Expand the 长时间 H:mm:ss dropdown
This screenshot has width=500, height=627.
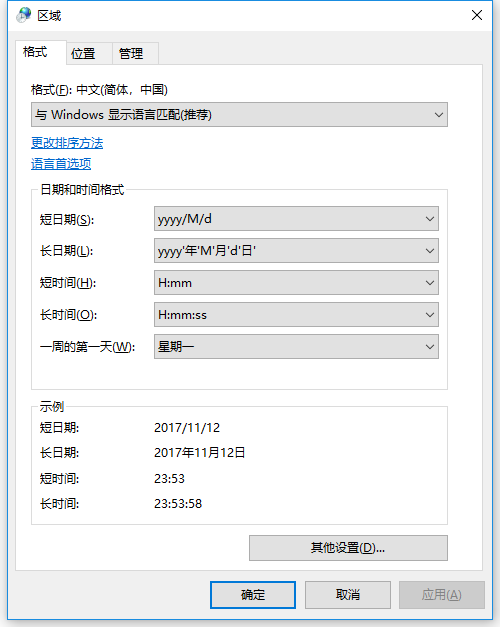(x=296, y=315)
